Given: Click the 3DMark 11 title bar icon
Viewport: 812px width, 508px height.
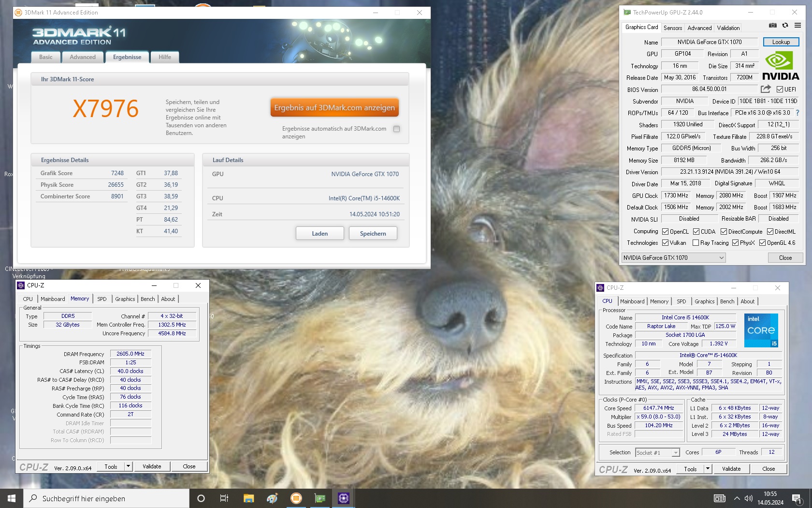Looking at the screenshot, I should (x=19, y=13).
